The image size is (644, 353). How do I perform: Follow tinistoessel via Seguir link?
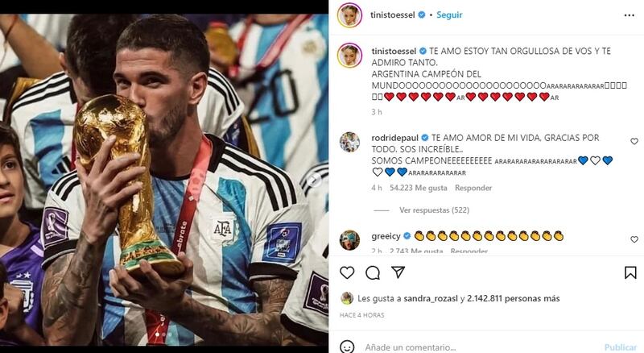[x=449, y=15]
